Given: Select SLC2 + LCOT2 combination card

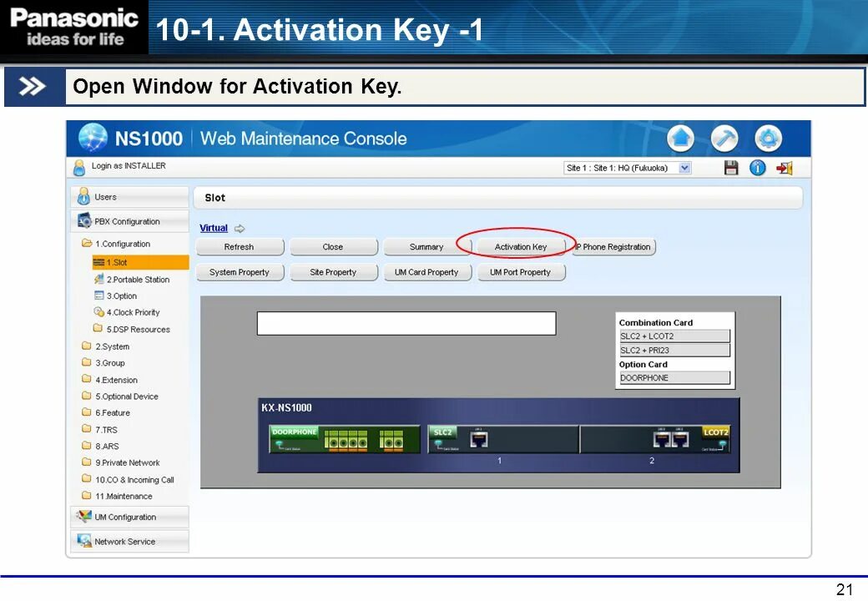Looking at the screenshot, I should (674, 336).
